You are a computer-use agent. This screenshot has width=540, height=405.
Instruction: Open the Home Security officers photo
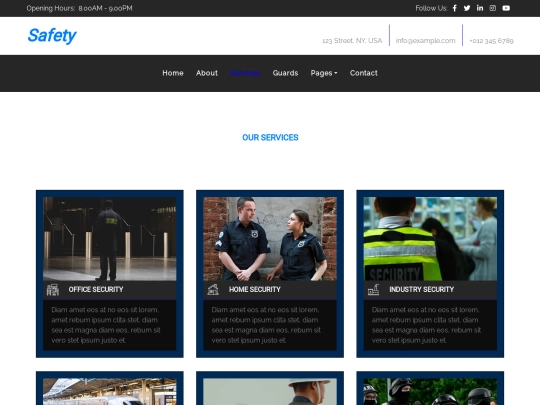tap(270, 239)
